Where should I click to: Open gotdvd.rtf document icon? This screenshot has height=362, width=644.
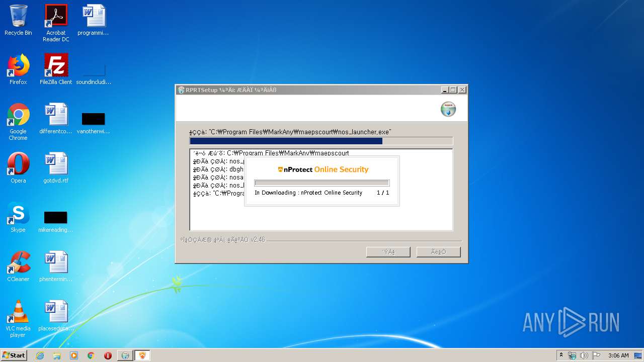(x=56, y=168)
